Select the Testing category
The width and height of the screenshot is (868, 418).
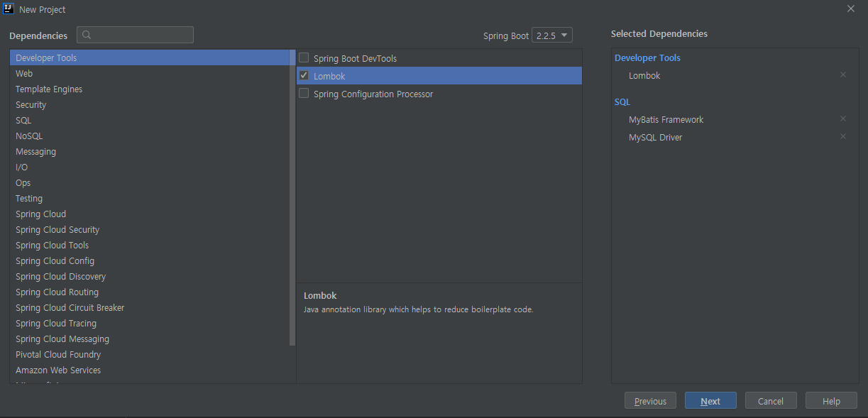point(150,198)
